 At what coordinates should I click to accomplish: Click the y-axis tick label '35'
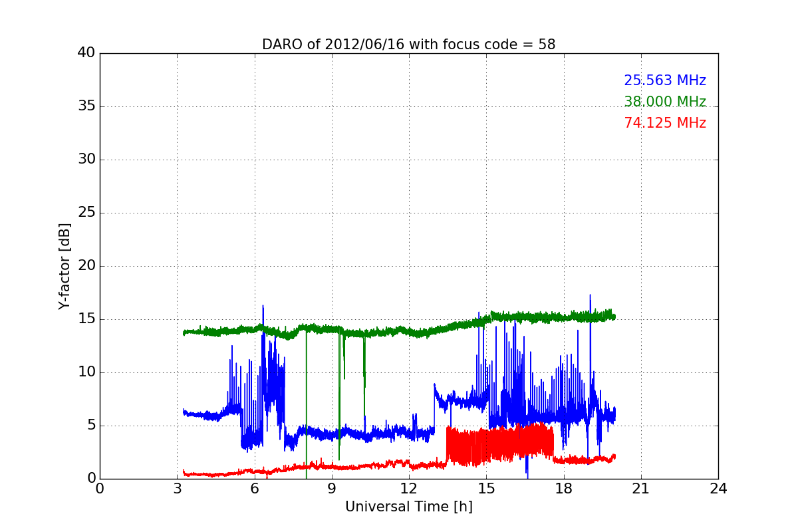[x=86, y=106]
